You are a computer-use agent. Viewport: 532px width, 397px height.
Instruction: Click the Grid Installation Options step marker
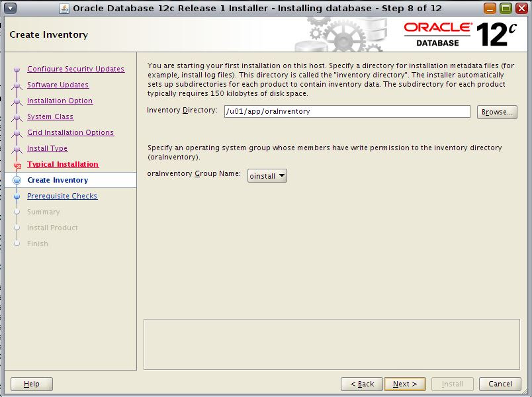17,133
